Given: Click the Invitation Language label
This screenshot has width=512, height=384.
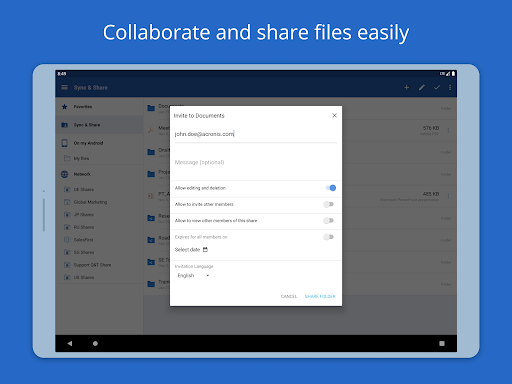Looking at the screenshot, I should [x=194, y=266].
